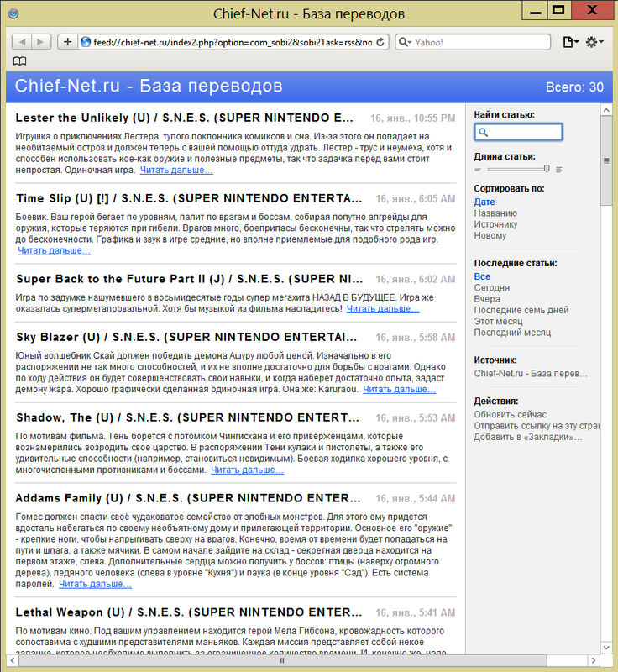Filter articles to Этот месяц

click(498, 321)
